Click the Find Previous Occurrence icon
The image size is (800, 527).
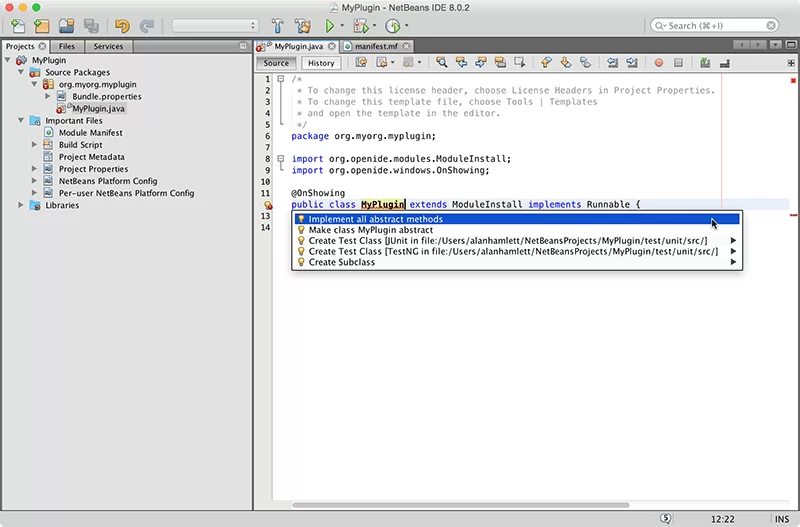click(461, 63)
